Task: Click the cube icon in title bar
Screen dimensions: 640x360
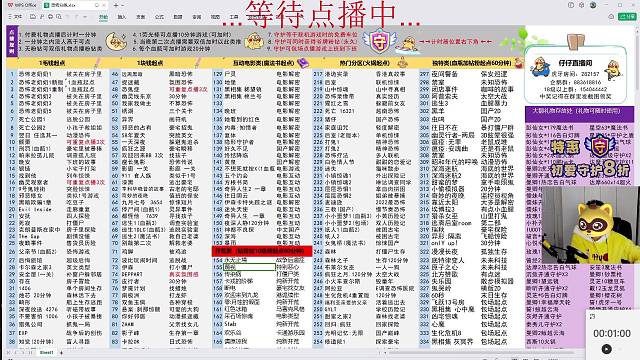Action: click(582, 5)
